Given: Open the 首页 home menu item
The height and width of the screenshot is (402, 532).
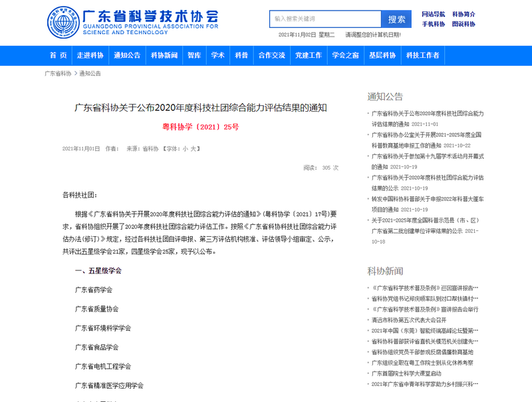Looking at the screenshot, I should 59,55.
